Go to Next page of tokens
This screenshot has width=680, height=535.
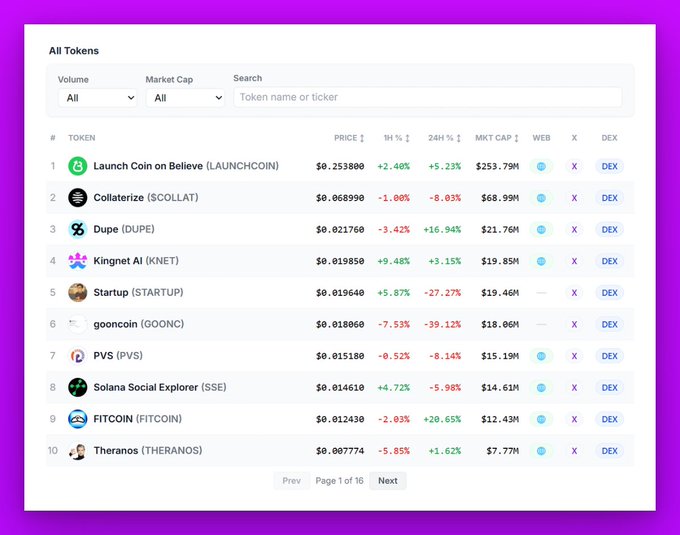(x=388, y=481)
